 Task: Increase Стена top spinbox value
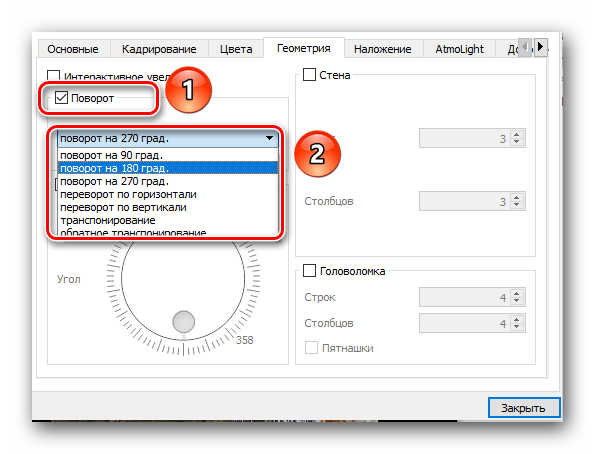tap(516, 135)
